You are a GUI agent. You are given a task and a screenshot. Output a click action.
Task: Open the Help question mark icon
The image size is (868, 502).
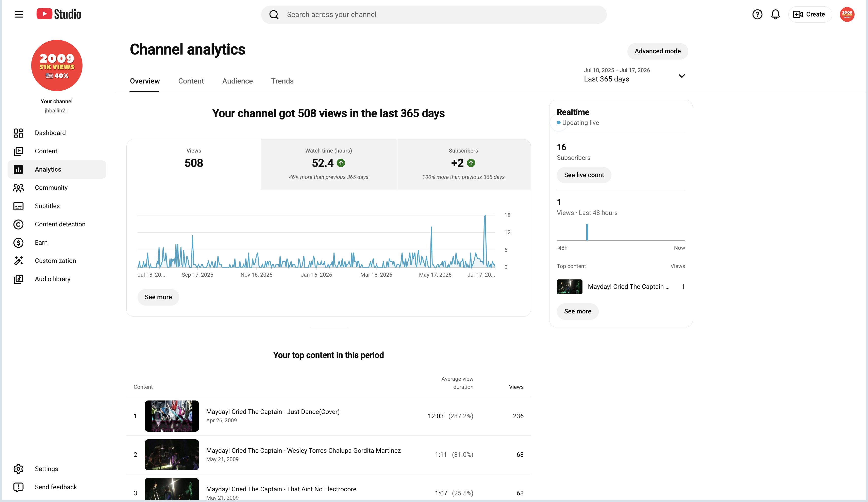pyautogui.click(x=757, y=14)
